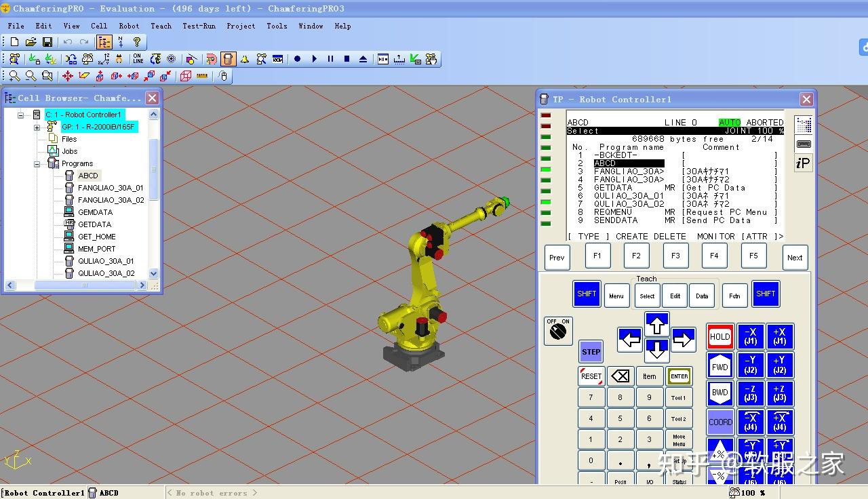Screen dimensions: 868x499
Task: Click the ON LINE toolbar icon
Action: 138,59
